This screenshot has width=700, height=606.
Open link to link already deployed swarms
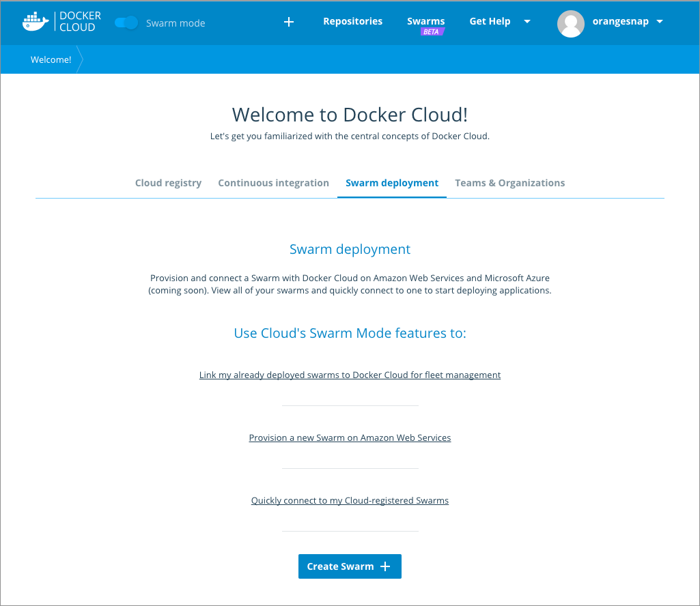click(x=350, y=375)
